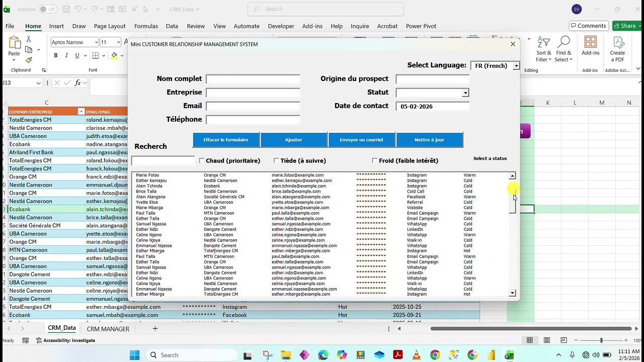Click the Ajouter button
This screenshot has height=362, width=644.
click(x=294, y=140)
